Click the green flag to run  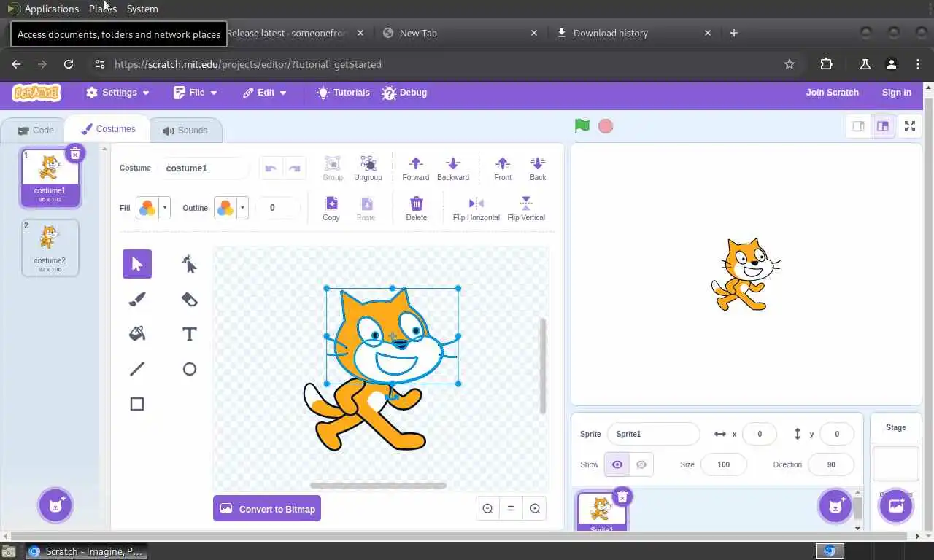[582, 126]
